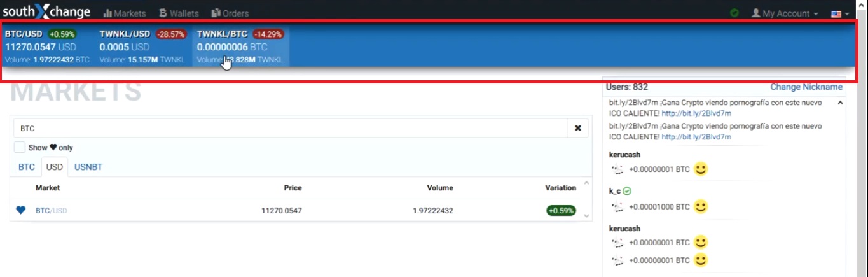The image size is (868, 277).
Task: Click the verified check icon beside k_c
Action: (627, 191)
